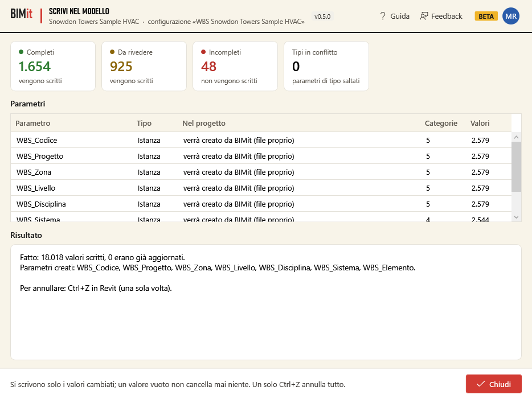Image resolution: width=532 pixels, height=399 pixels.
Task: Click the Parametro column header
Action: click(x=33, y=123)
